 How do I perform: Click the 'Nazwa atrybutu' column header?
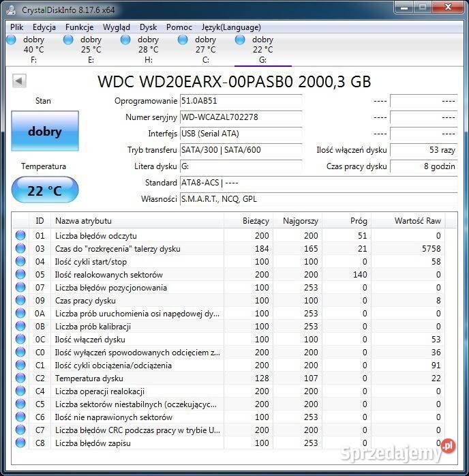[138, 221]
